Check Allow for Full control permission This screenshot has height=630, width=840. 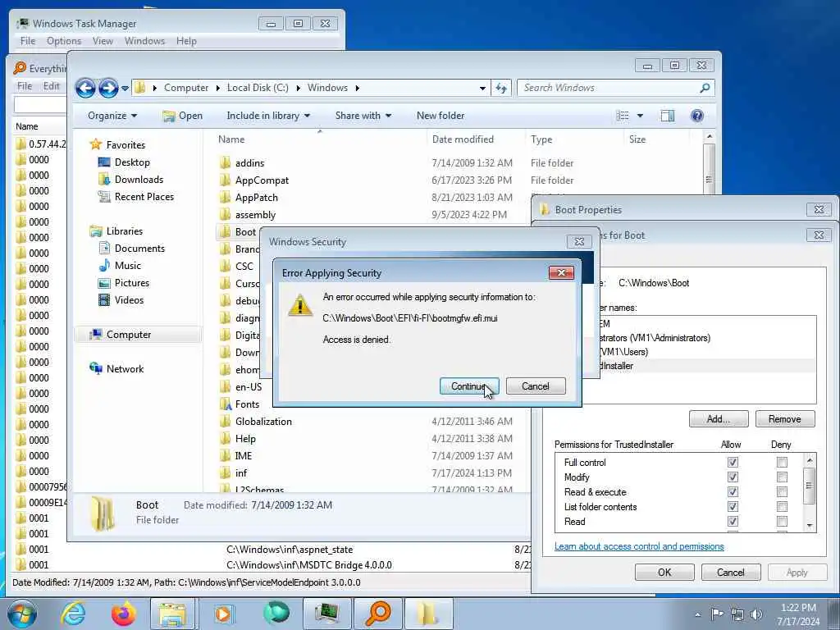[733, 462]
